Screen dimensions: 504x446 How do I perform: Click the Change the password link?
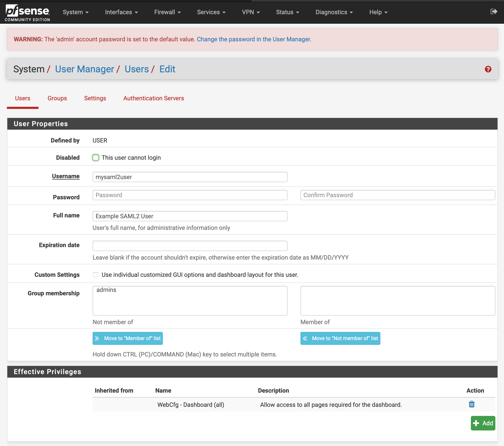(x=254, y=39)
